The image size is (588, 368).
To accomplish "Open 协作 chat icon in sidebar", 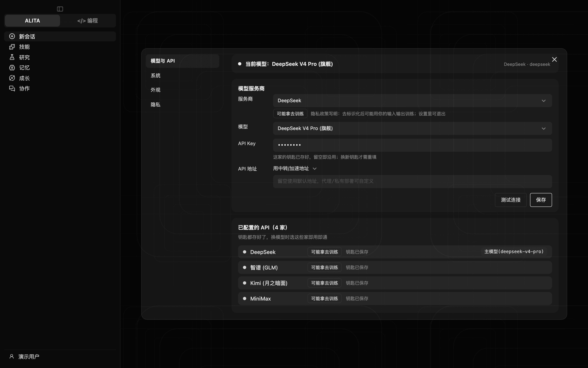I will 12,88.
